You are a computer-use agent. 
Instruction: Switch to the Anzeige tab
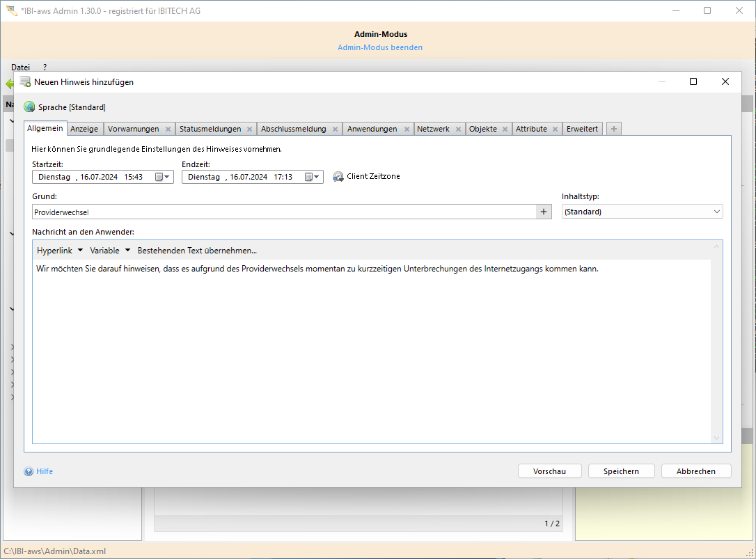84,129
